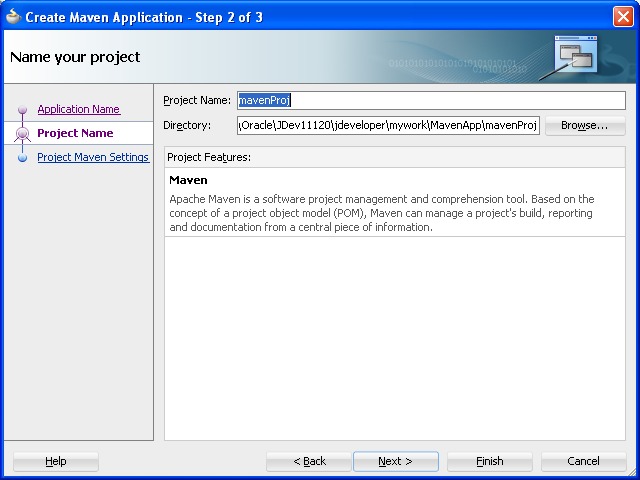Cancel the Create Maven Application wizard
This screenshot has width=640, height=480.
583,461
